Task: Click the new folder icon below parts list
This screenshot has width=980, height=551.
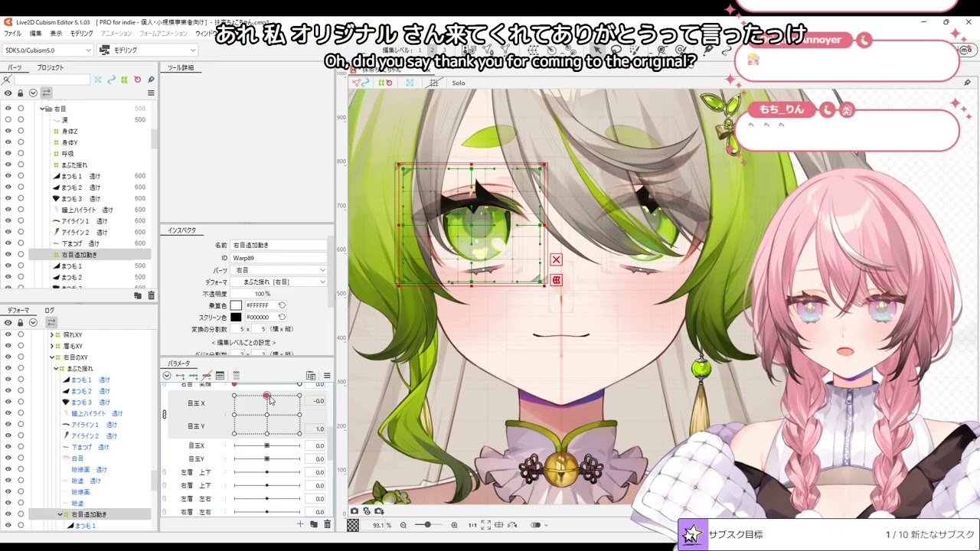Action: click(x=138, y=295)
